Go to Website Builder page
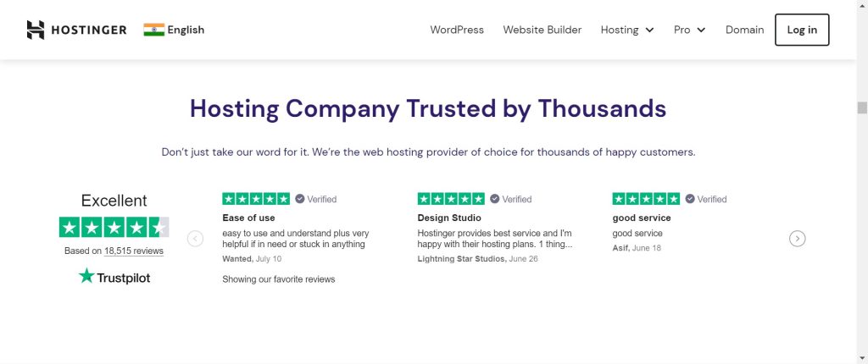Viewport: 868px width, 364px height. pyautogui.click(x=542, y=30)
